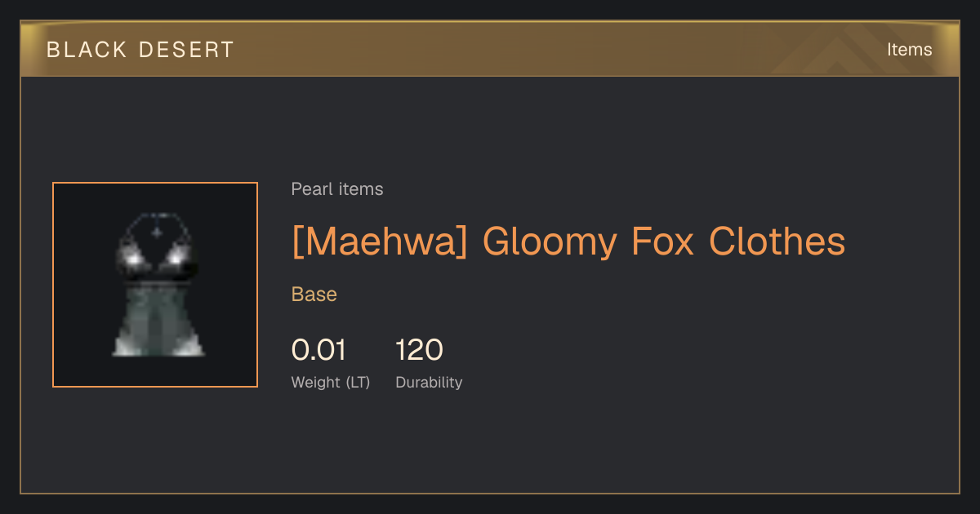Go to the Items section link

pos(910,50)
